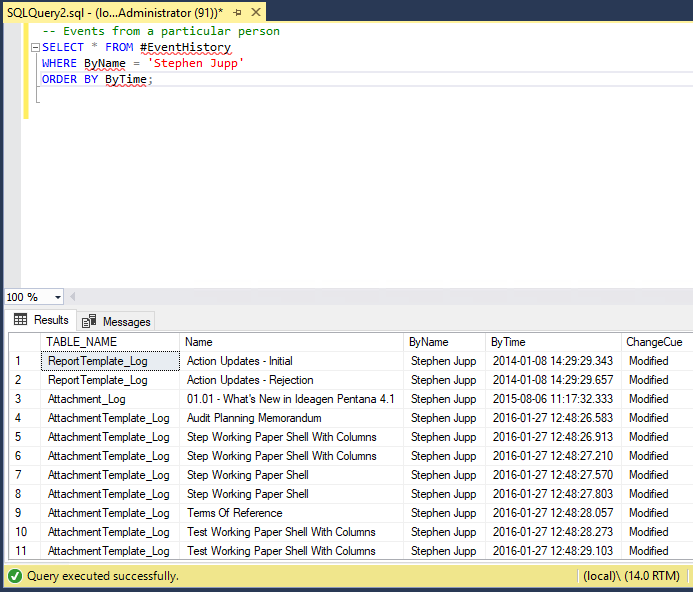Click left arrow of horizontal scrollbar

pyautogui.click(x=72, y=297)
